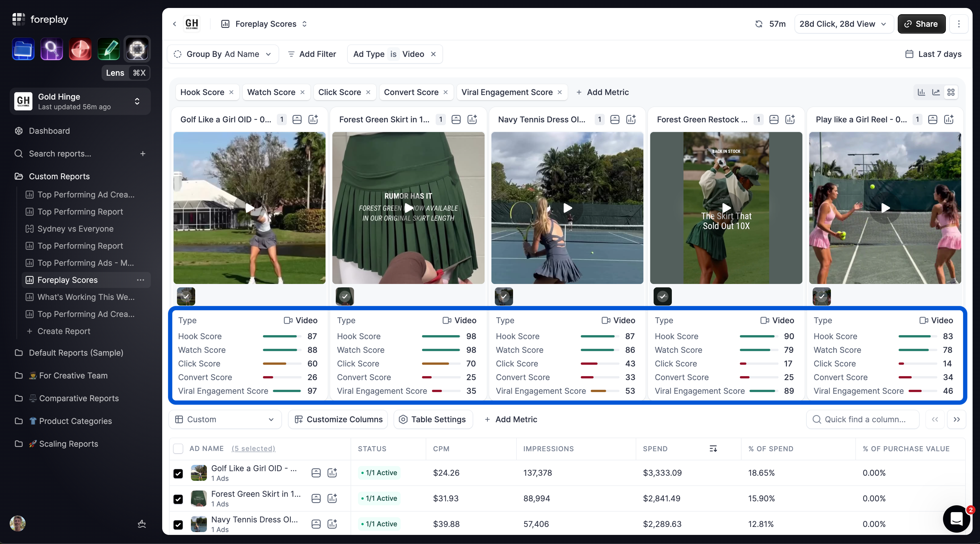Click the sort icon in the Spend column
Viewport: 980px width, 544px height.
pos(713,448)
